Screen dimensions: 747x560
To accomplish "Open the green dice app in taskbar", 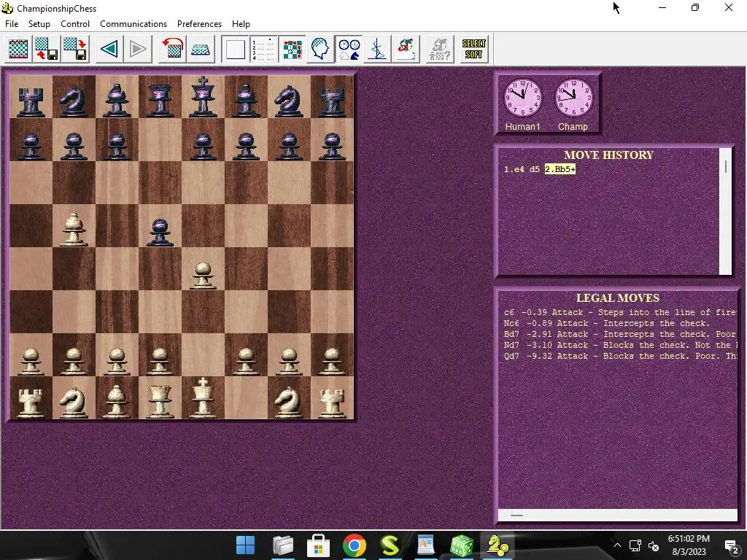I will [x=461, y=545].
